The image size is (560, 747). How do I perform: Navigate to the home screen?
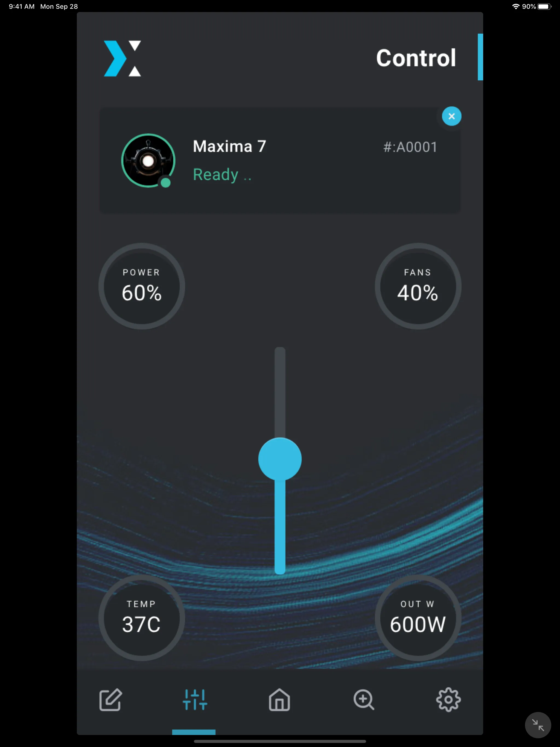point(279,700)
